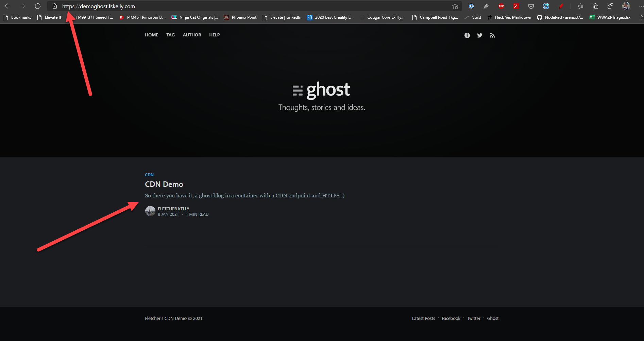Open the Favorites list
Image resolution: width=644 pixels, height=341 pixels.
(x=580, y=6)
